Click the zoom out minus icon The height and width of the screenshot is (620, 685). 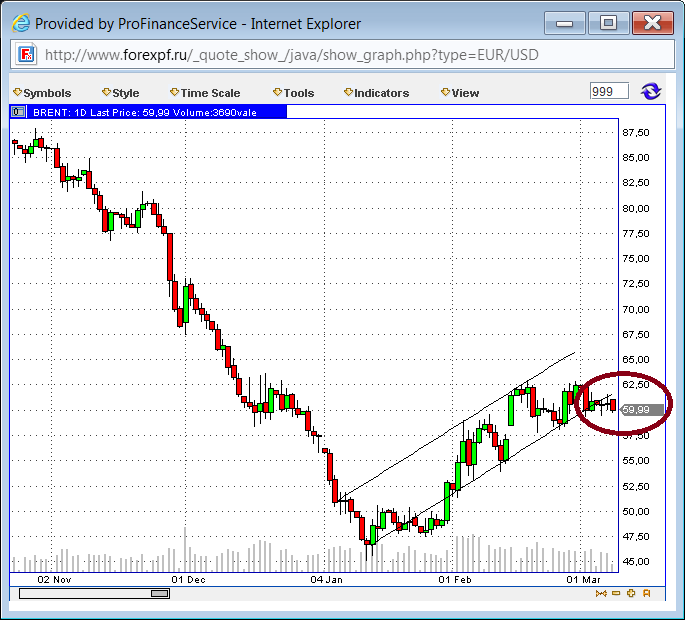click(616, 593)
